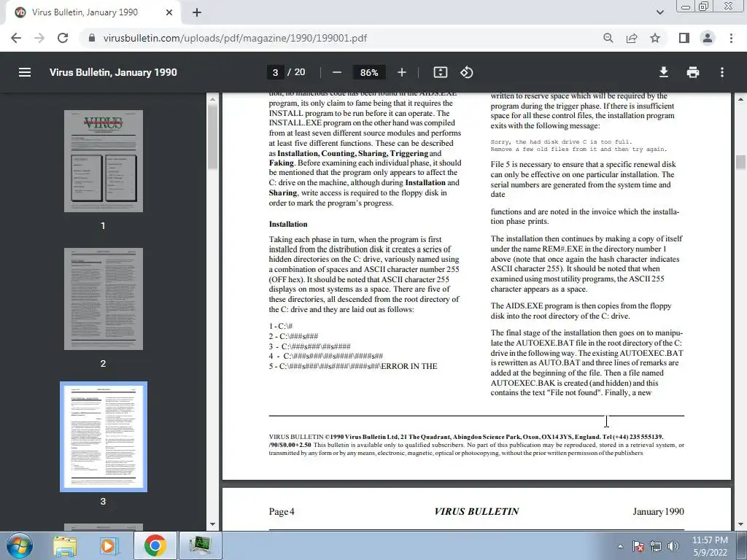The height and width of the screenshot is (560, 747).
Task: Show hidden system tray icons
Action: (620, 547)
